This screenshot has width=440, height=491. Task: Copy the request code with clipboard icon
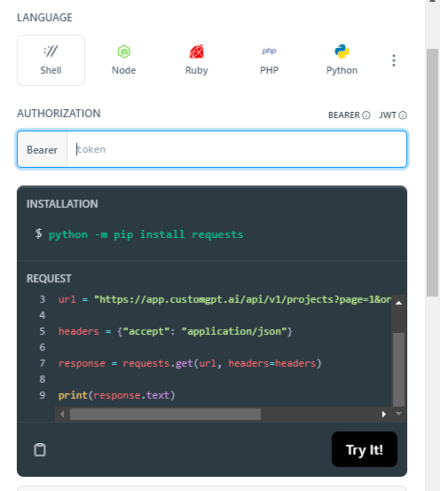coord(40,449)
